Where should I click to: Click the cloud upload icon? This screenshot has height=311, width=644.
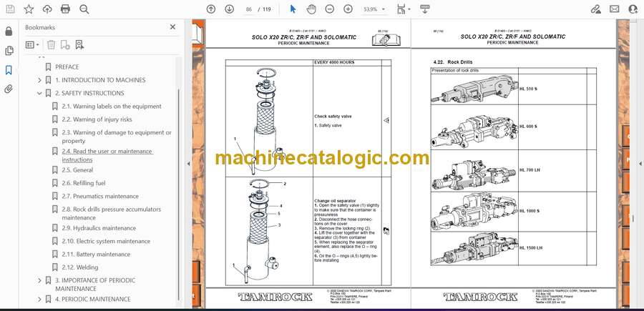(47, 9)
